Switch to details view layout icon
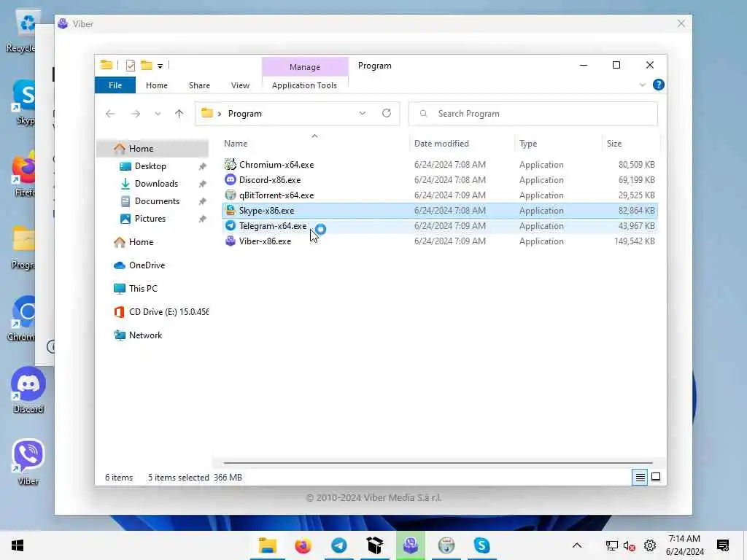The width and height of the screenshot is (747, 560). (640, 477)
